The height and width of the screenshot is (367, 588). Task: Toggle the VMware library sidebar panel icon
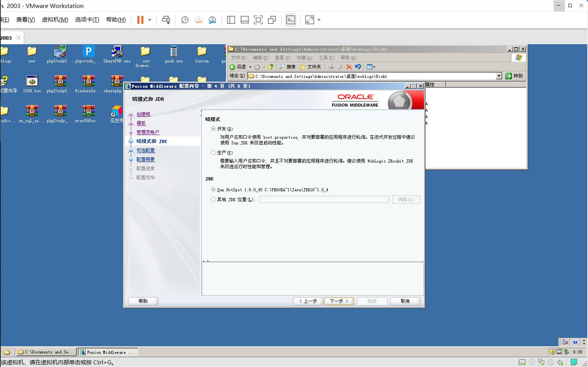(x=231, y=20)
